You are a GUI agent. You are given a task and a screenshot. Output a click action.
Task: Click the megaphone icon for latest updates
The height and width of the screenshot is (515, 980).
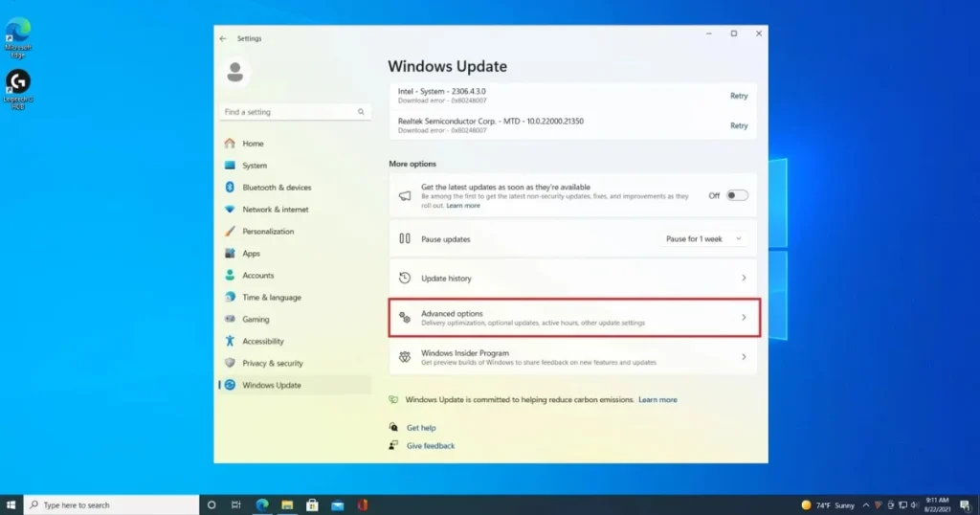pyautogui.click(x=405, y=195)
